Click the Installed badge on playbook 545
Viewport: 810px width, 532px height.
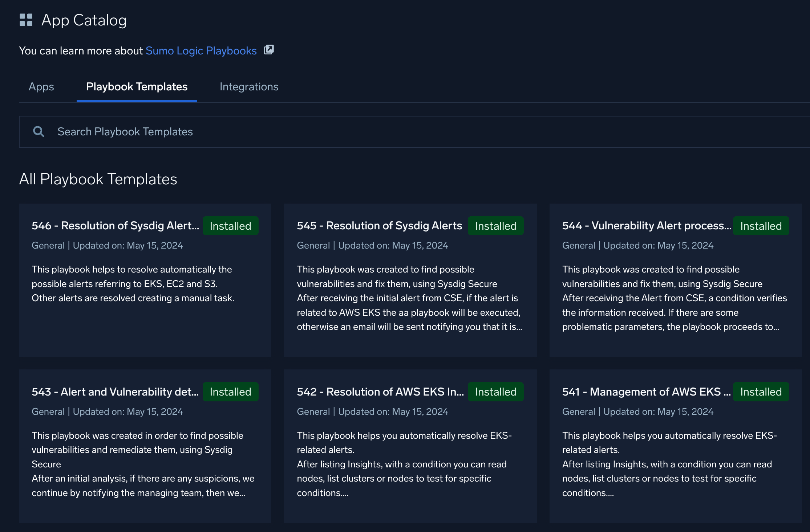[x=495, y=226]
